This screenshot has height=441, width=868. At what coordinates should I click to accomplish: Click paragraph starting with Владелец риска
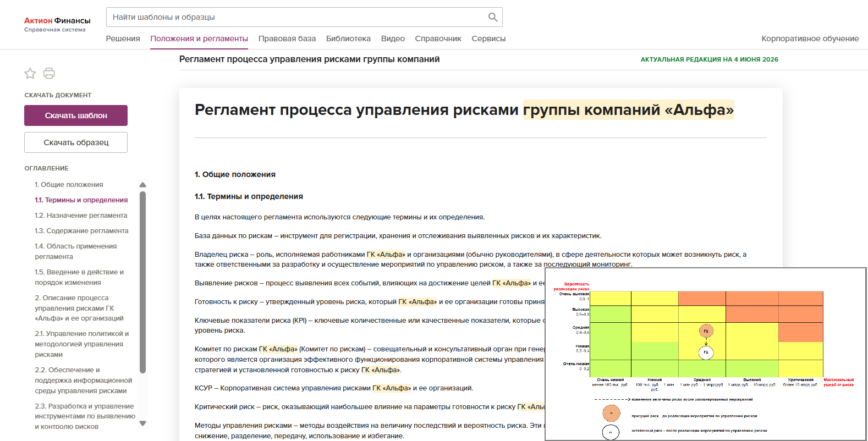point(471,260)
